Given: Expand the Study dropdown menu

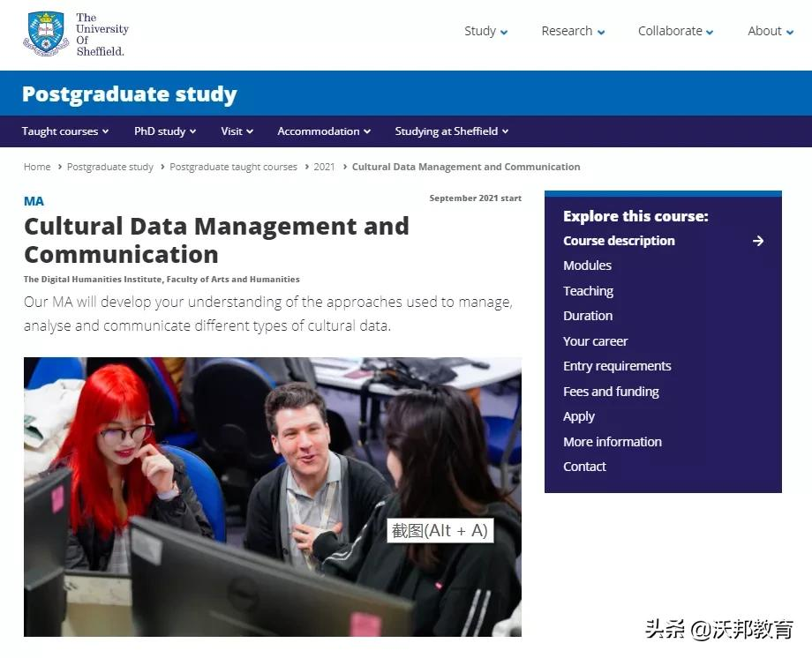Looking at the screenshot, I should point(480,31).
